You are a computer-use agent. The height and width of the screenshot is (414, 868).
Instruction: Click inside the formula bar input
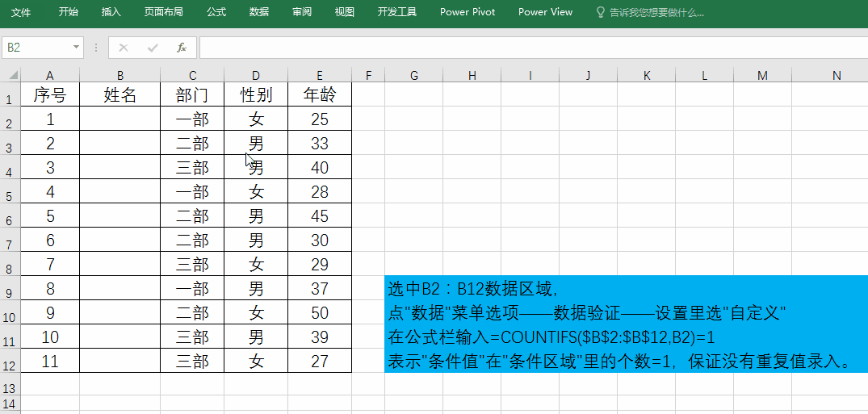tap(533, 48)
